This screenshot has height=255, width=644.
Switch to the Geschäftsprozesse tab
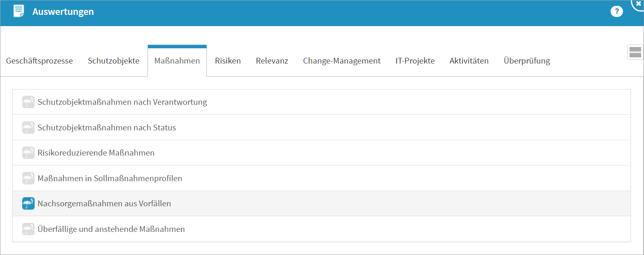pyautogui.click(x=40, y=61)
